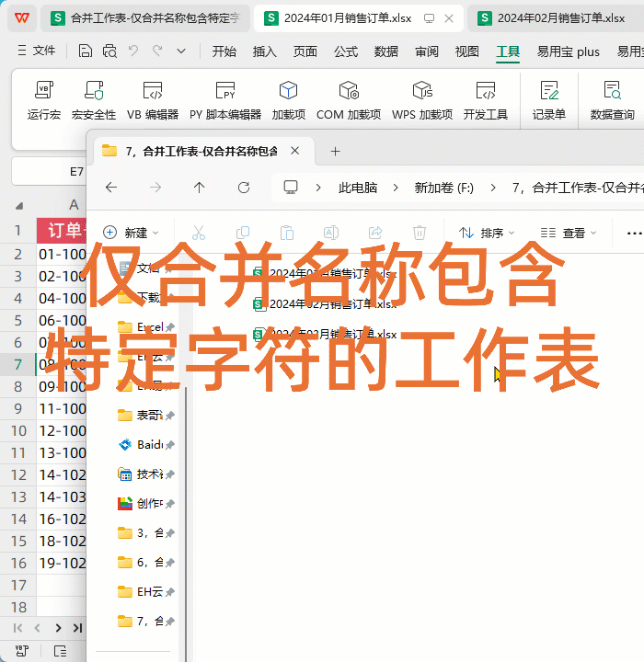This screenshot has height=662, width=644.
Task: Click next sheet arrow at bottom
Action: [x=58, y=628]
